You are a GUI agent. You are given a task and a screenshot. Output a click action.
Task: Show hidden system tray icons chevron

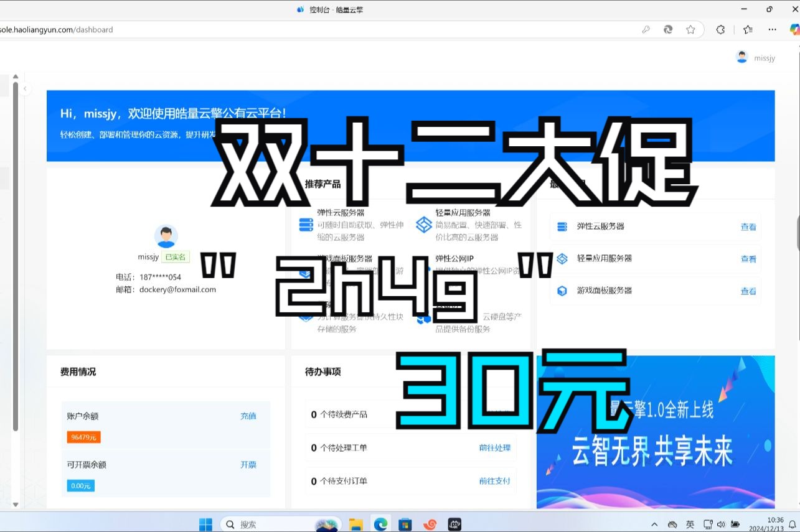(x=655, y=525)
